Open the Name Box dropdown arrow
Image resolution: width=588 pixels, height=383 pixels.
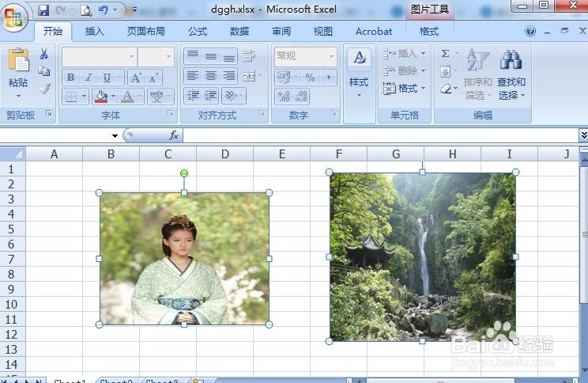point(115,136)
